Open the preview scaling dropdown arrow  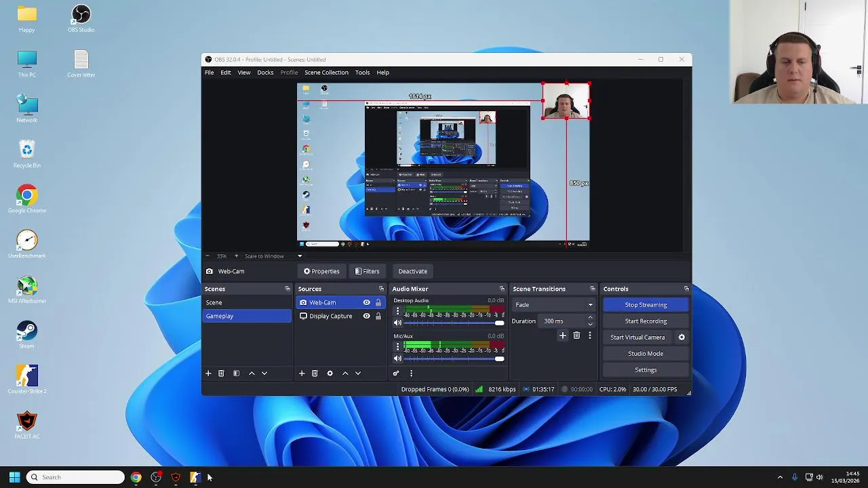point(300,256)
